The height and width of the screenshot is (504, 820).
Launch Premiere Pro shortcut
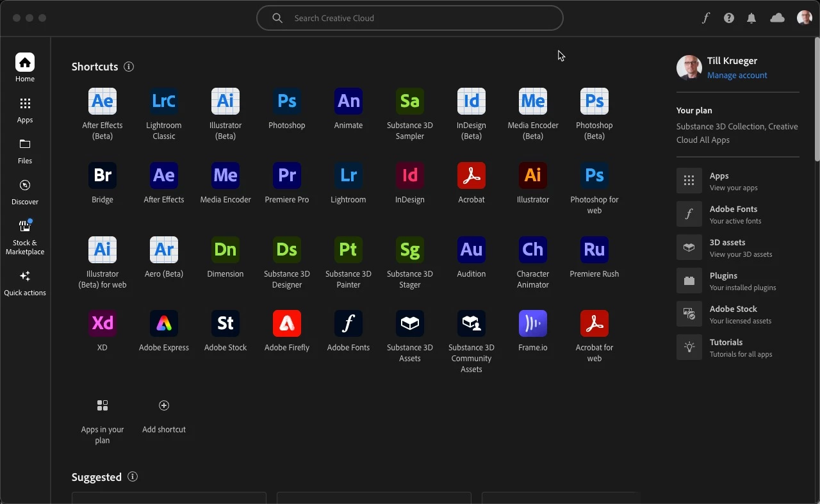click(x=287, y=175)
